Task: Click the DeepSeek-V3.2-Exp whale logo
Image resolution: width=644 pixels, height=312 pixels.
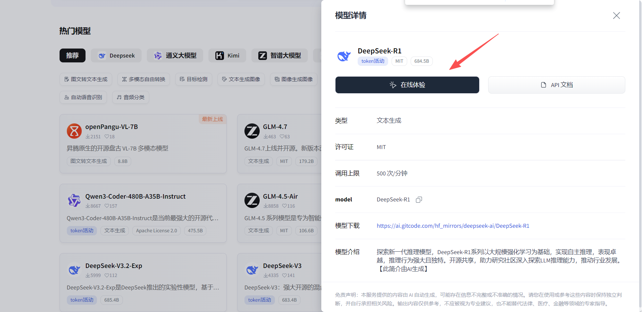Action: 74,270
